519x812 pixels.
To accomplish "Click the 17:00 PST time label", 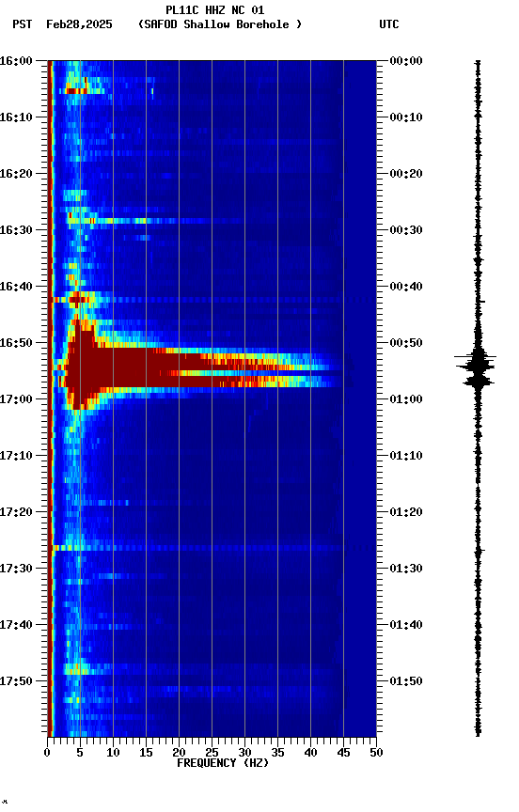I will [16, 399].
